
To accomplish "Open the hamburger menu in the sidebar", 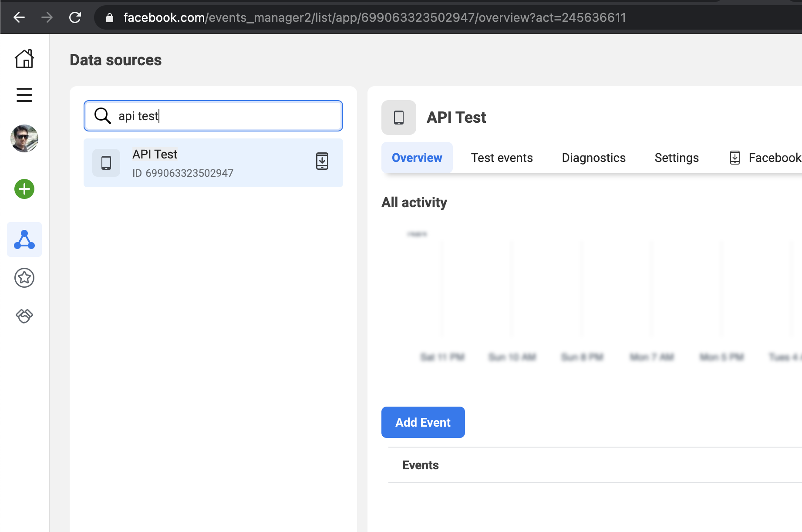I will tap(24, 95).
